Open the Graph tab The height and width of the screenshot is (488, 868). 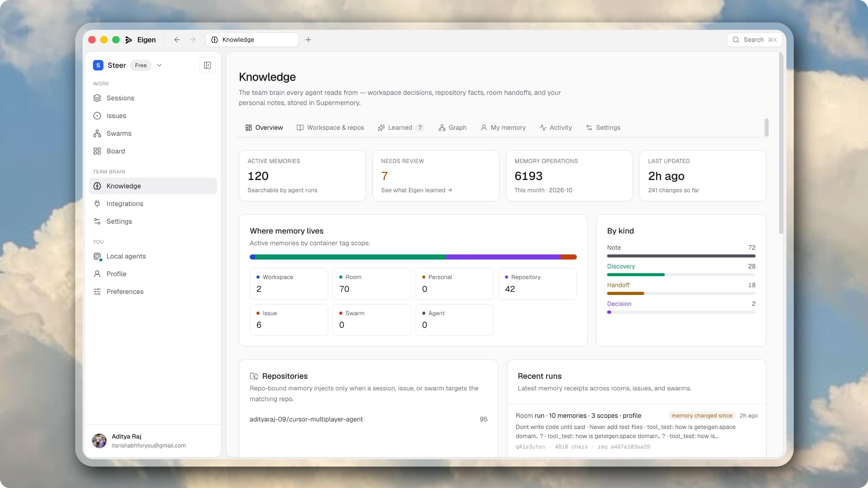(x=452, y=128)
